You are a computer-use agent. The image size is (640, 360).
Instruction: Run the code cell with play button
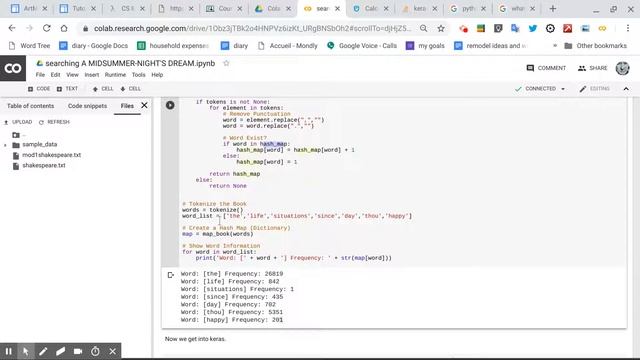pos(170,105)
